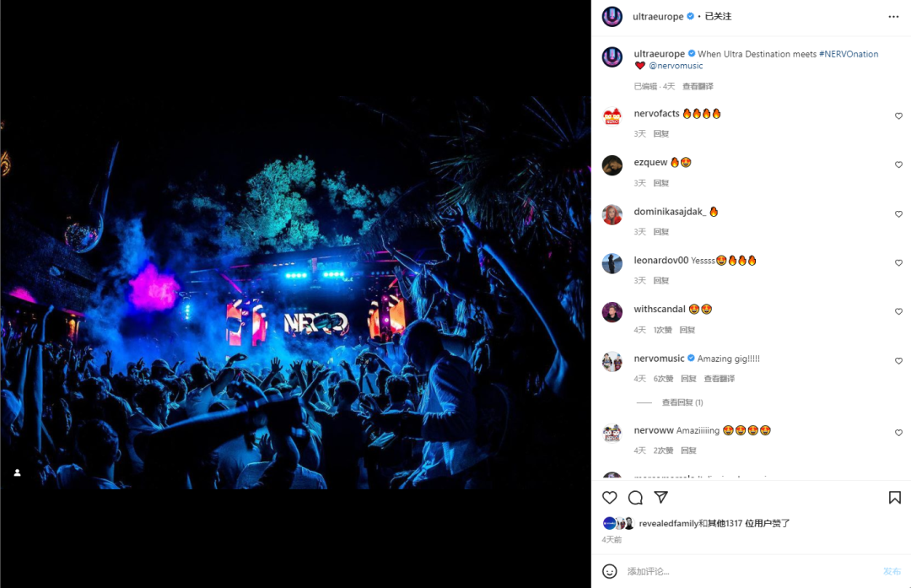This screenshot has height=588, width=911.
Task: Open emoji picker in comment box
Action: tap(610, 571)
